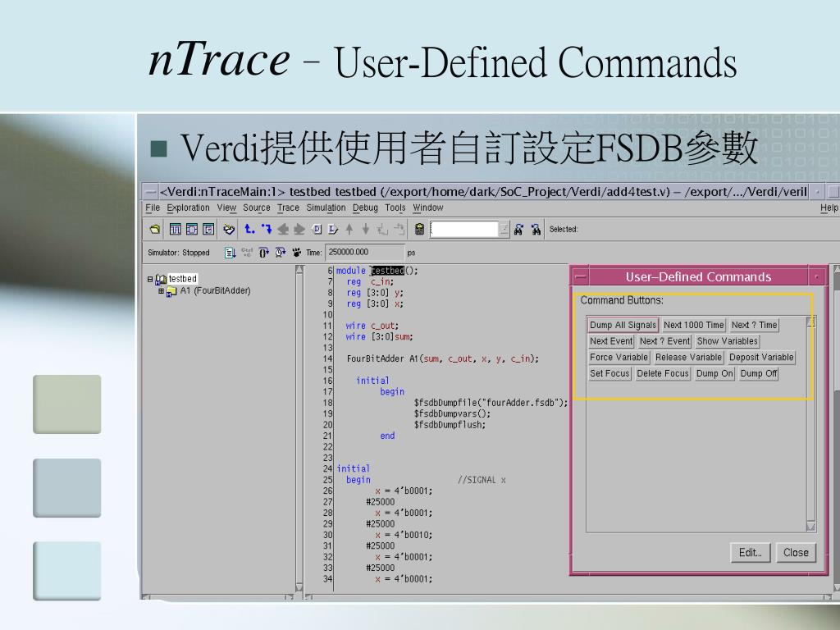
Task: Open the search field dropdown arrow
Action: coord(504,230)
